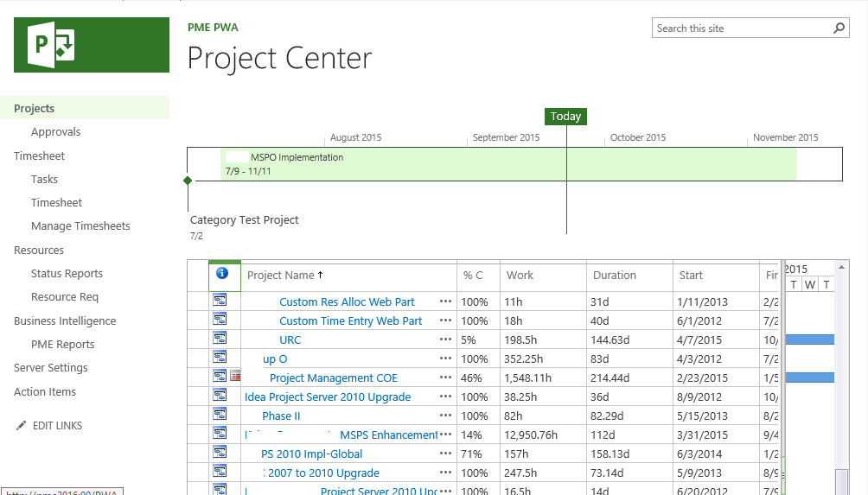Open the Project Management COE project
The image size is (868, 495).
pyautogui.click(x=333, y=378)
